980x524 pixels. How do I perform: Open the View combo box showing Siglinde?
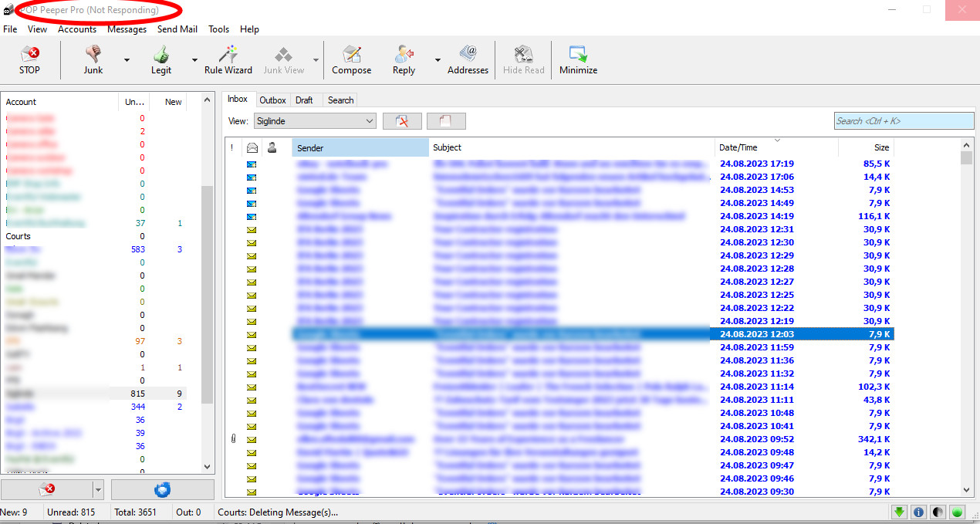coord(315,121)
